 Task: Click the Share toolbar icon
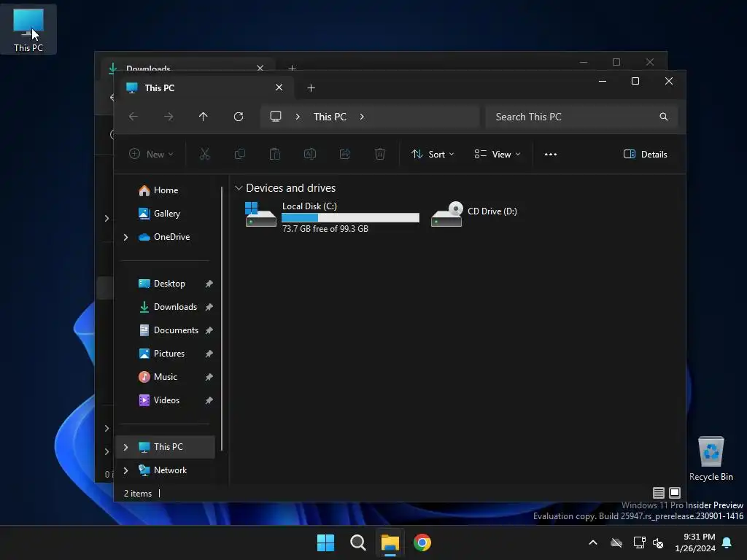(345, 154)
